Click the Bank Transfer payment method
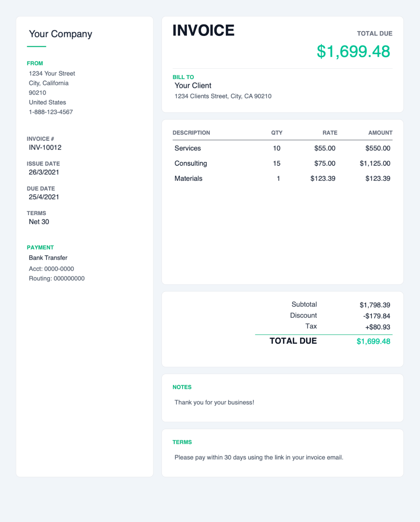420x522 pixels. click(x=48, y=258)
